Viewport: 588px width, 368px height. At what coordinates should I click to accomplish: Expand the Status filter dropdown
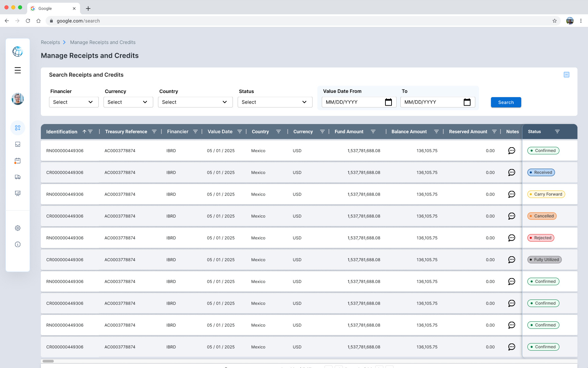pyautogui.click(x=275, y=102)
